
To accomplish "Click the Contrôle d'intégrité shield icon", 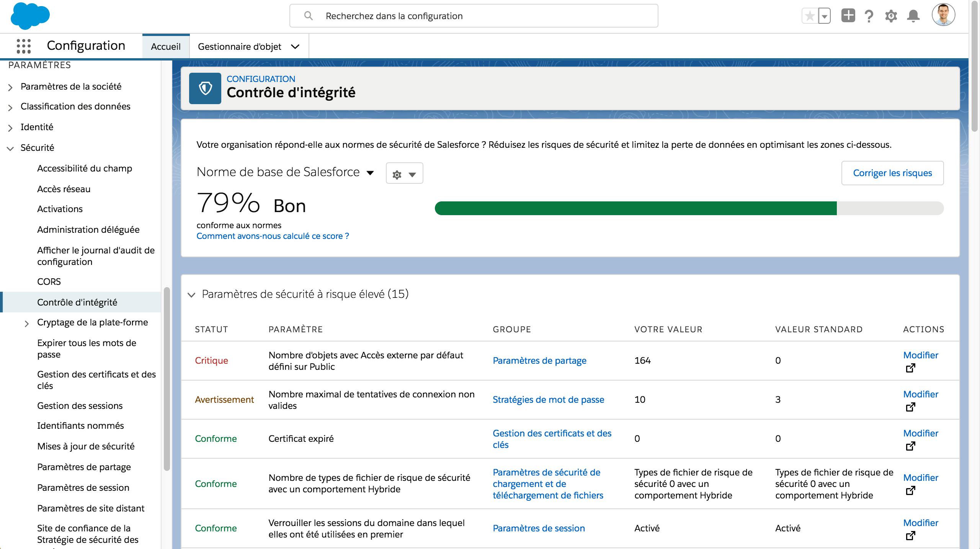I will (205, 88).
